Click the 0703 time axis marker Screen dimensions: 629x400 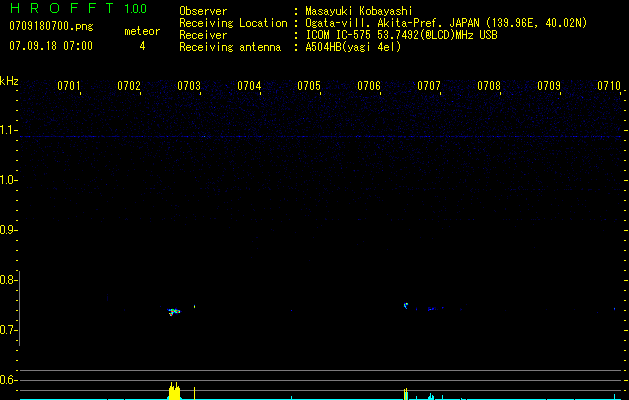coord(189,86)
